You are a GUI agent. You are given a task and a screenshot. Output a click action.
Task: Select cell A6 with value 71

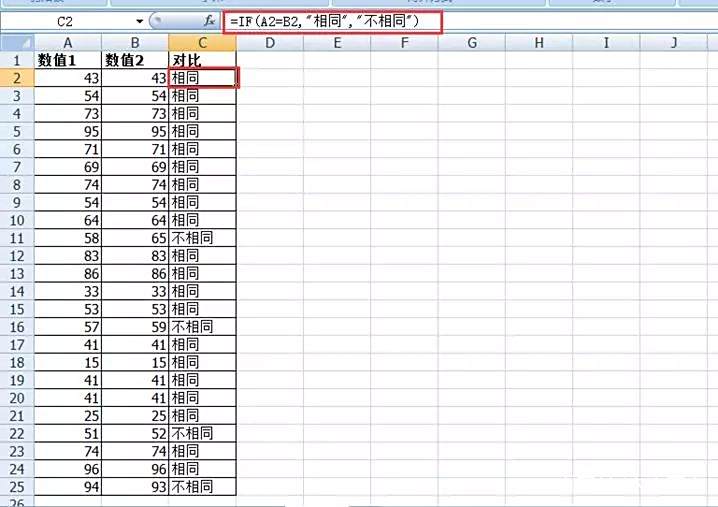68,149
